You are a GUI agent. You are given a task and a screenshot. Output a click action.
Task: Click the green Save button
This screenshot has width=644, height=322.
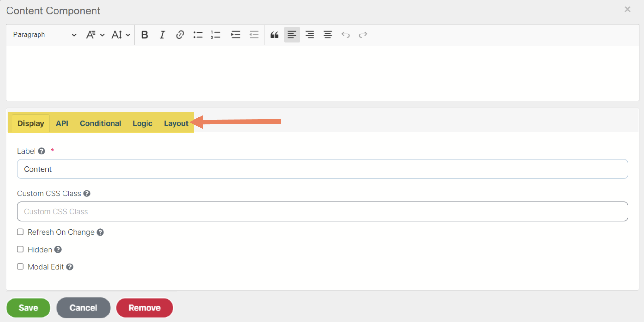(x=28, y=308)
